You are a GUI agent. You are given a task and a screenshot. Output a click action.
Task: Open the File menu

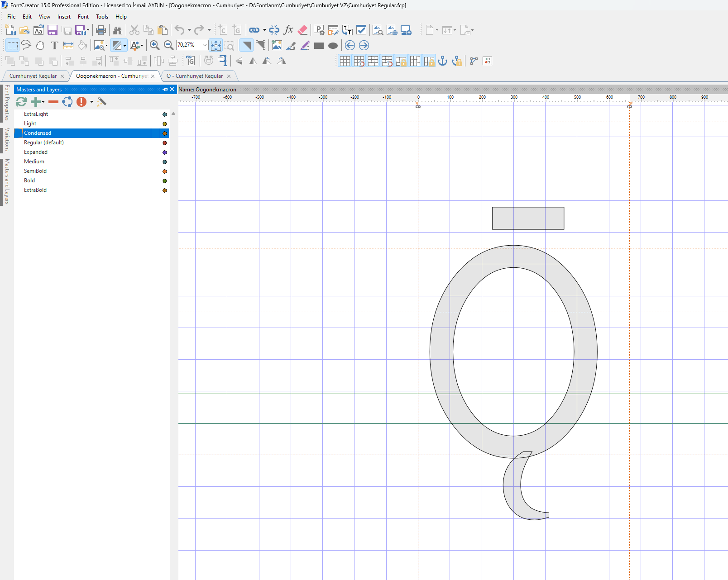point(11,17)
